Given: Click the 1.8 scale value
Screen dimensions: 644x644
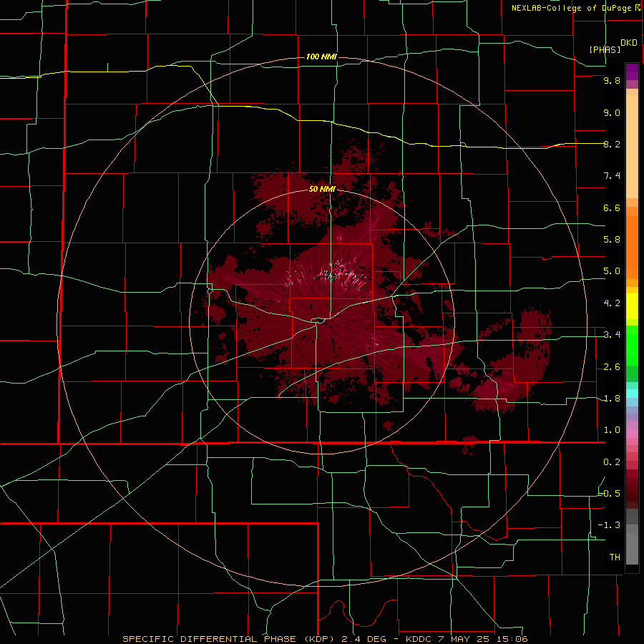Looking at the screenshot, I should (612, 399).
